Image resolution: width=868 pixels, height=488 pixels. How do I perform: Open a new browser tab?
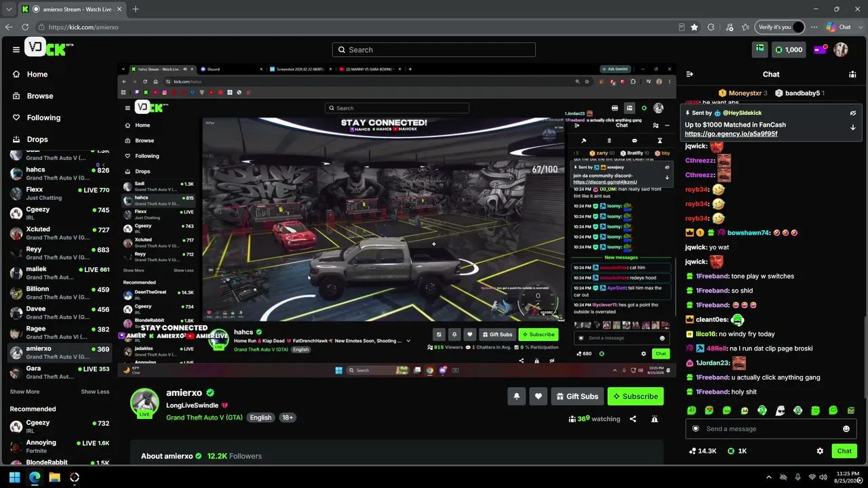(136, 9)
